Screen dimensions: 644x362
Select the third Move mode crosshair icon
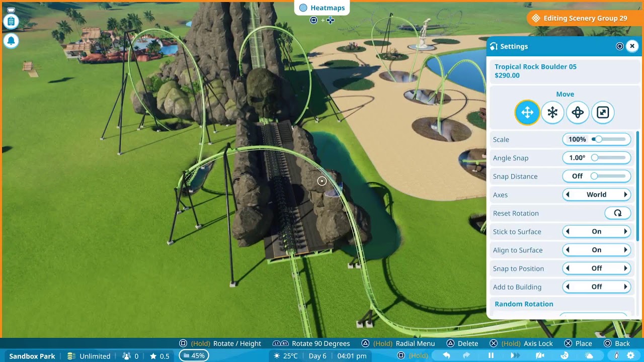click(x=578, y=112)
